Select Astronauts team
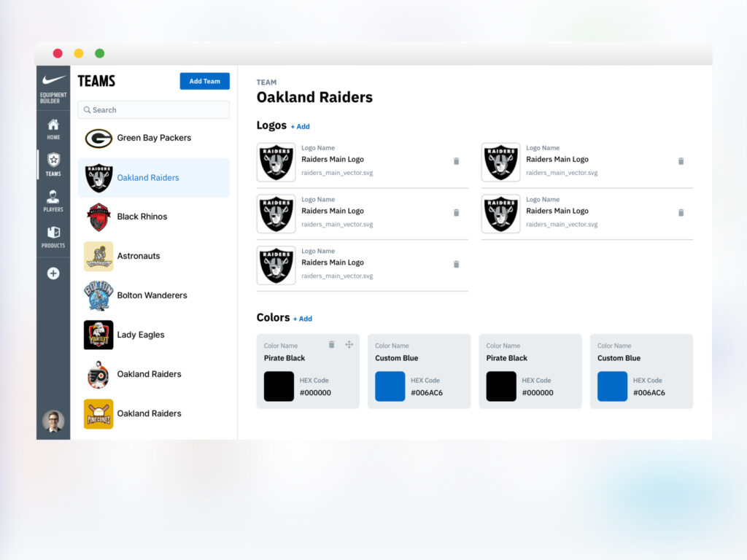 [x=153, y=256]
